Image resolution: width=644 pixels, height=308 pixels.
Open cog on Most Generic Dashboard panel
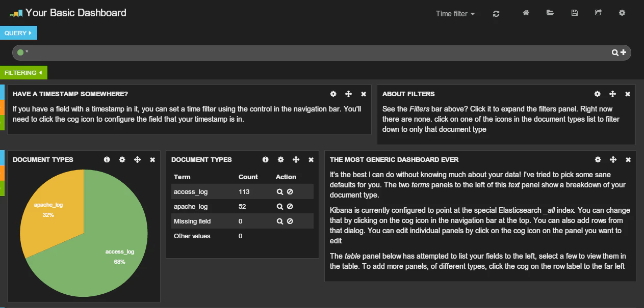click(x=598, y=159)
